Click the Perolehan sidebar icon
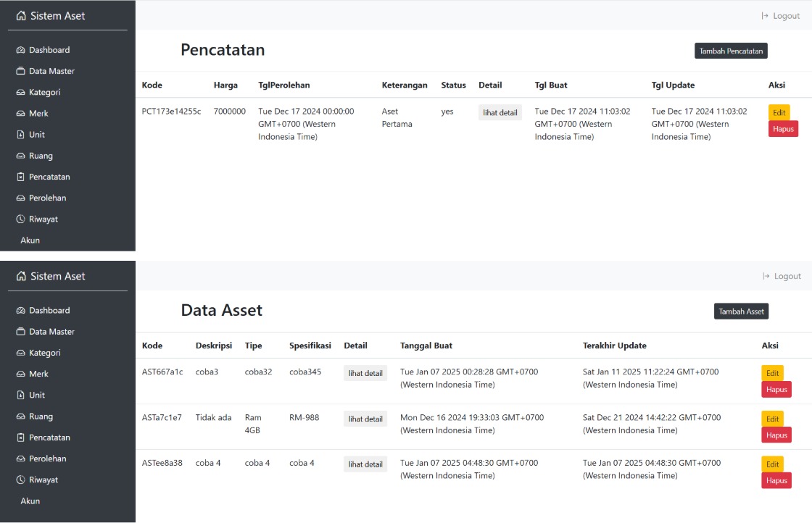The height and width of the screenshot is (523, 812). 22,198
